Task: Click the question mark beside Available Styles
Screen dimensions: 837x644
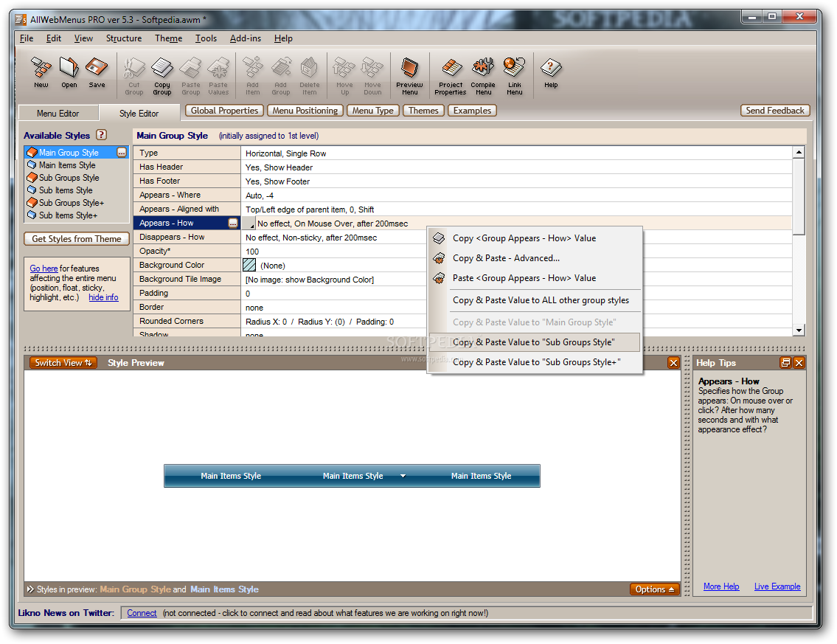Action: click(102, 135)
